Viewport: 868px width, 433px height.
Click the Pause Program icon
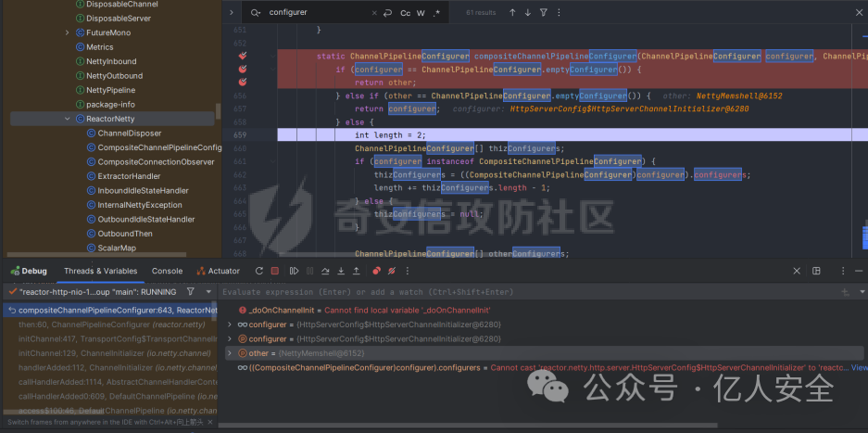point(310,271)
